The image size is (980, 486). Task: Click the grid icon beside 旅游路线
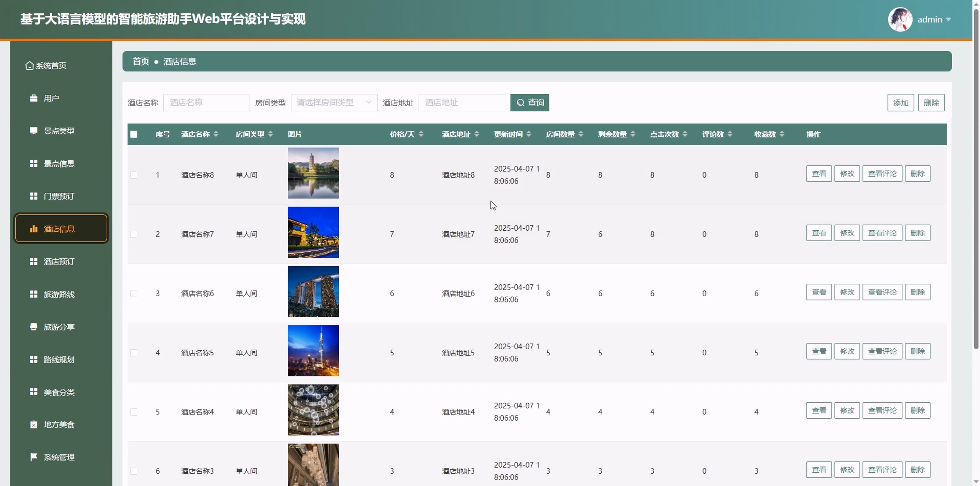[x=33, y=294]
